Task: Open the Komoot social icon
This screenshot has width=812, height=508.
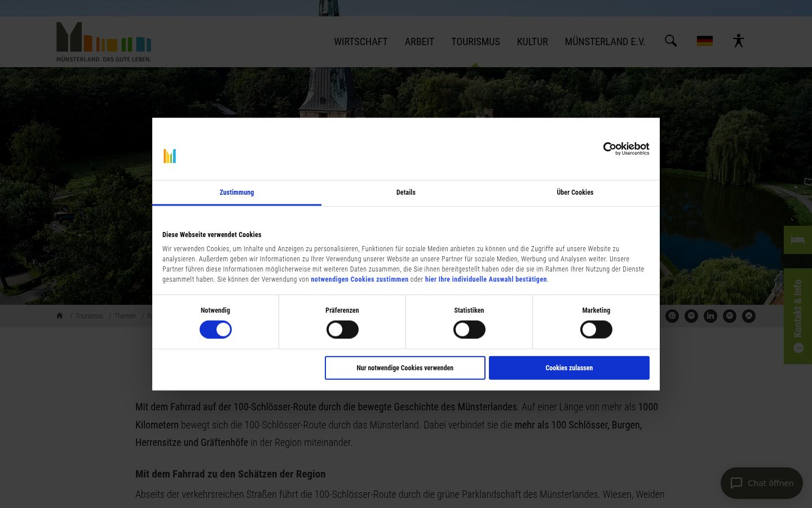Action: (x=749, y=316)
